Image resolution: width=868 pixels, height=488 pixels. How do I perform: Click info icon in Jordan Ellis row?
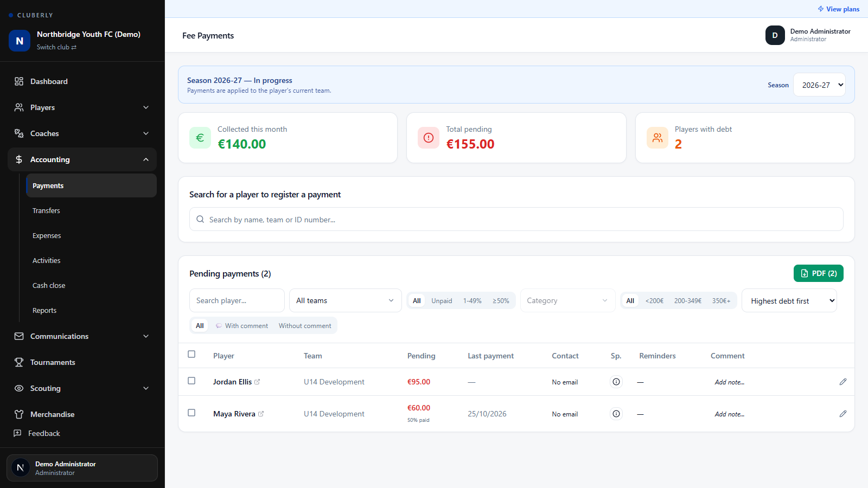(x=616, y=382)
